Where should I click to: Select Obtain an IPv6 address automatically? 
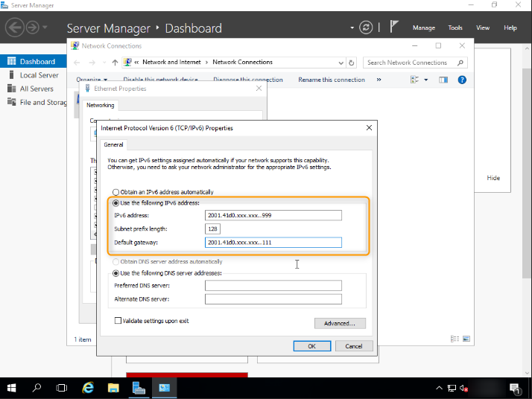pyautogui.click(x=115, y=192)
